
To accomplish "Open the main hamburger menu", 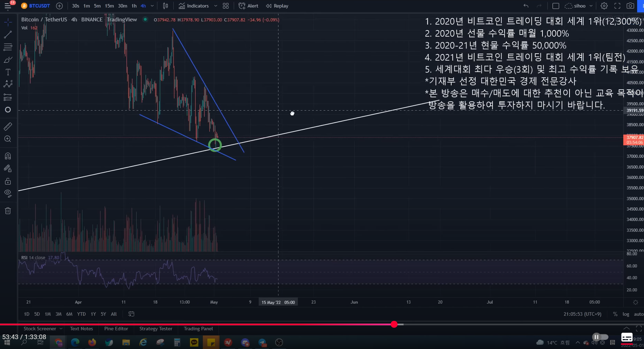I will pos(8,6).
